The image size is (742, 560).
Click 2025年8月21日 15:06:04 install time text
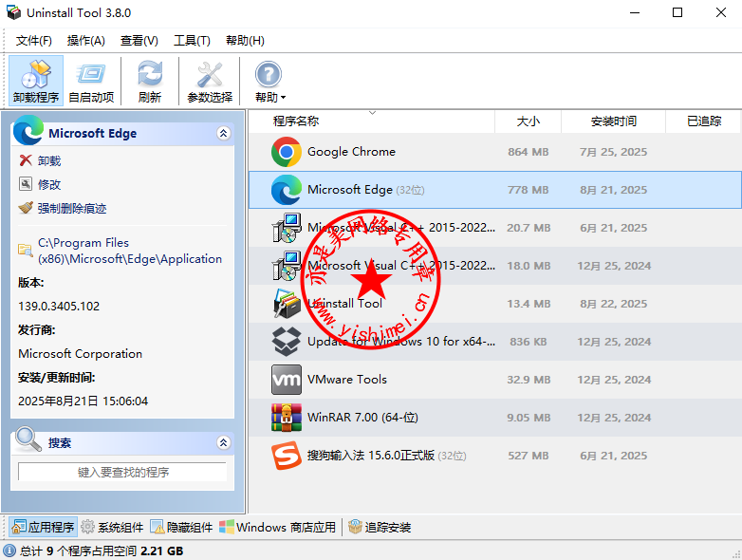(83, 401)
